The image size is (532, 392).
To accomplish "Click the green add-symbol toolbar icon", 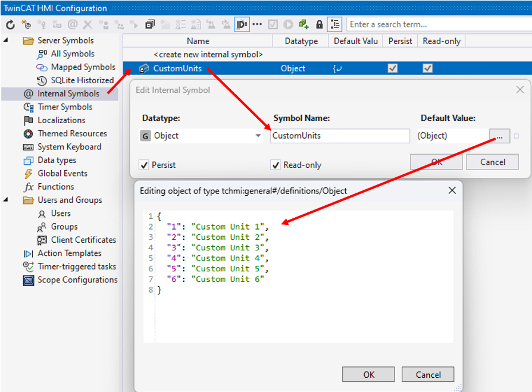I will [x=304, y=24].
